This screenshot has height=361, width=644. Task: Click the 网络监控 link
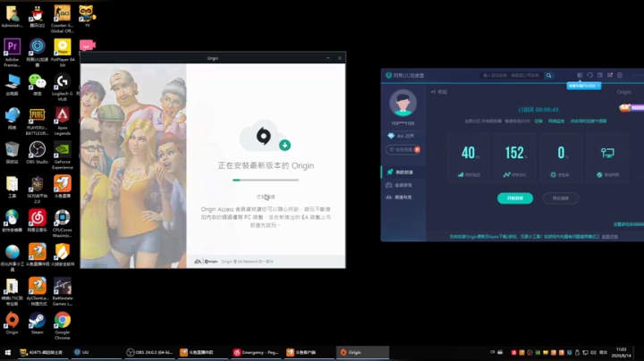pos(556,122)
